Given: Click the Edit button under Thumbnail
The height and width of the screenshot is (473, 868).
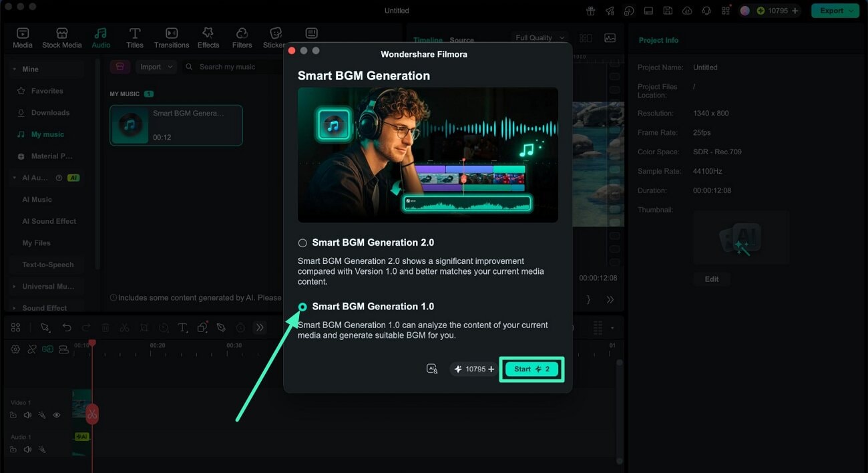Looking at the screenshot, I should click(x=712, y=279).
